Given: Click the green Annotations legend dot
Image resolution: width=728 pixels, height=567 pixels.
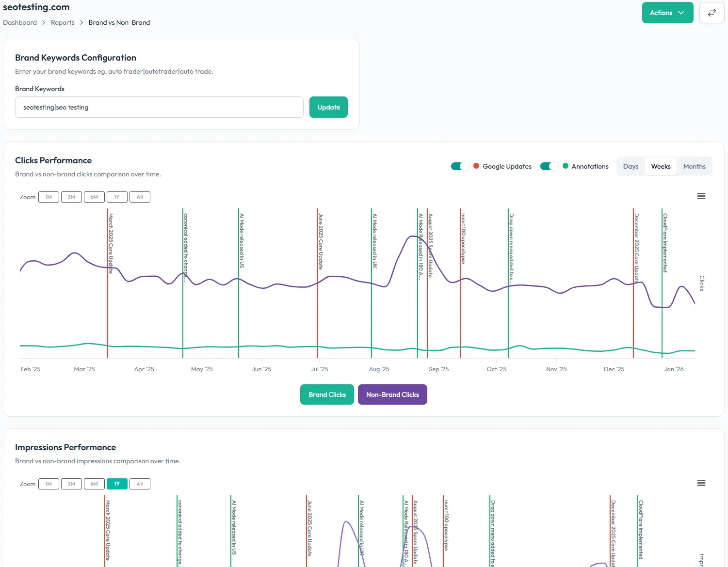Looking at the screenshot, I should 565,166.
